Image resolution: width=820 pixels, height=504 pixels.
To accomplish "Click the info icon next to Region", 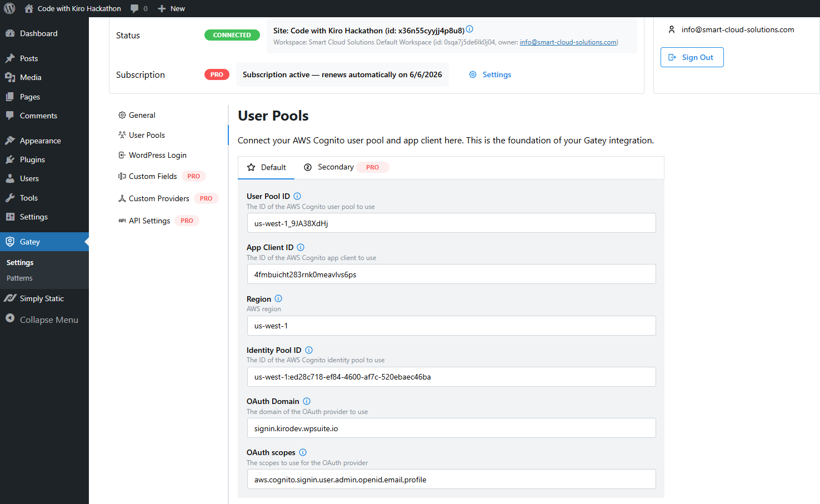I will 278,298.
